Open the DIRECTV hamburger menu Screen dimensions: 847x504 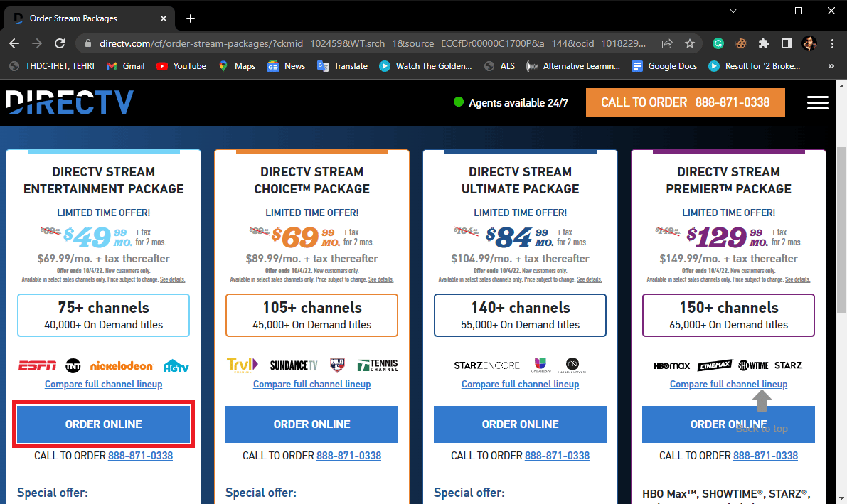[x=817, y=102]
